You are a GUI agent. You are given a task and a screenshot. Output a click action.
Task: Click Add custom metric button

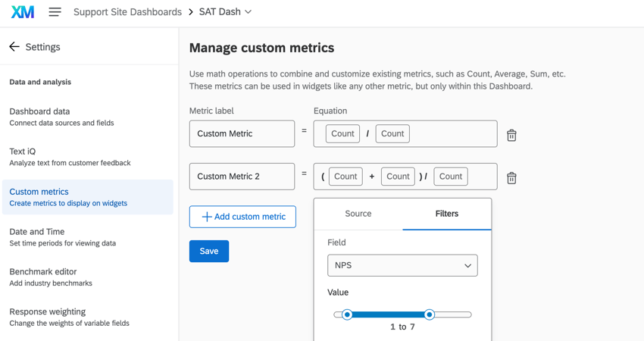coord(242,217)
